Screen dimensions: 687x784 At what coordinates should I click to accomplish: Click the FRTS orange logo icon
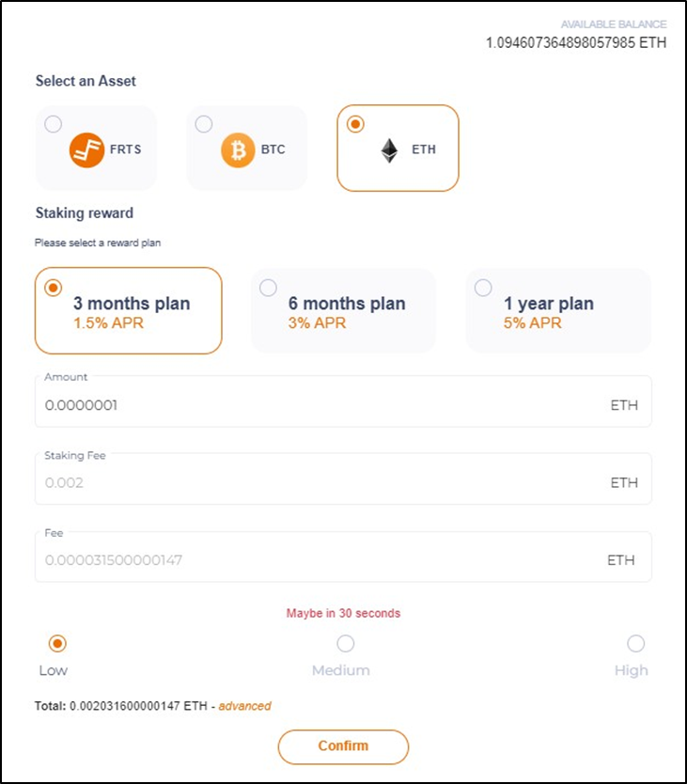[x=86, y=149]
